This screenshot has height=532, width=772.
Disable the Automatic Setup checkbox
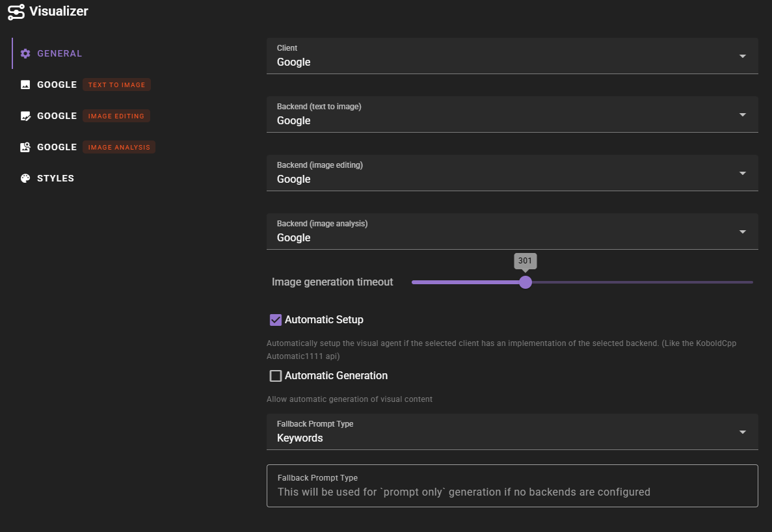[276, 319]
